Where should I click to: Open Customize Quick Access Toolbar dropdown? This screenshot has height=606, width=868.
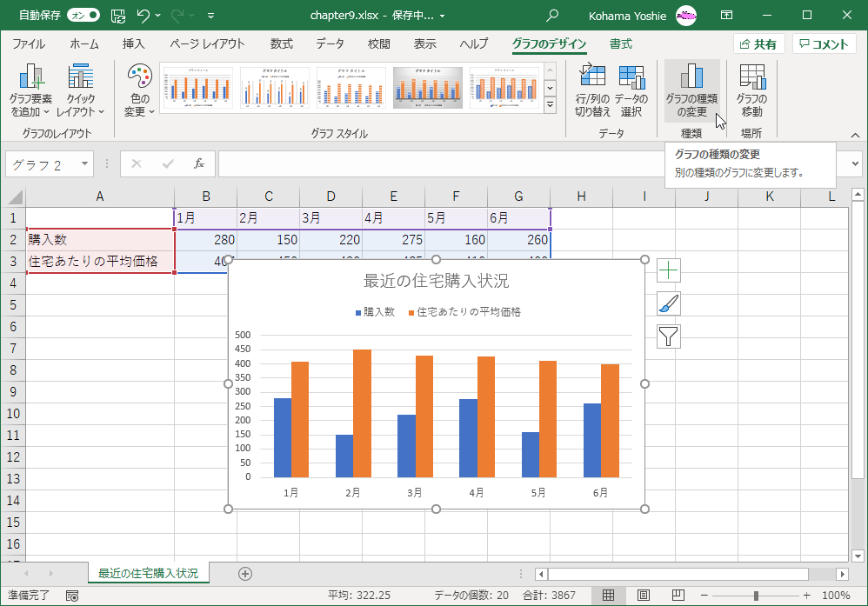(210, 16)
